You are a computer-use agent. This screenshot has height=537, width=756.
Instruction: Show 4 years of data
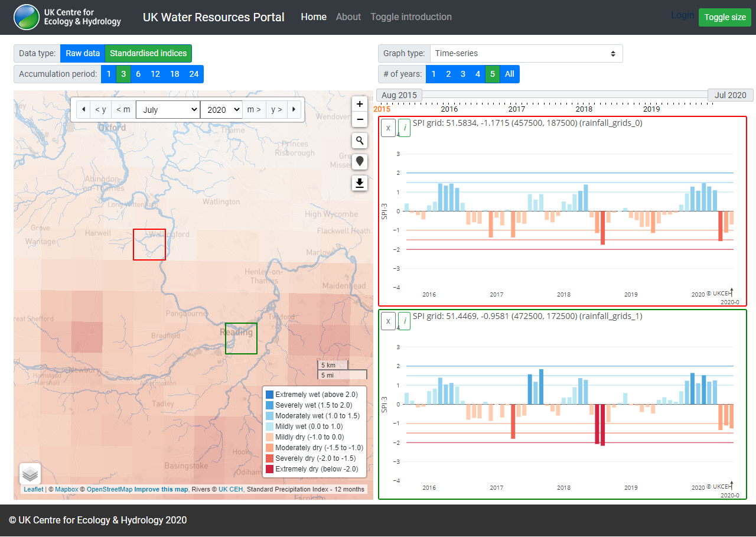[x=478, y=74]
